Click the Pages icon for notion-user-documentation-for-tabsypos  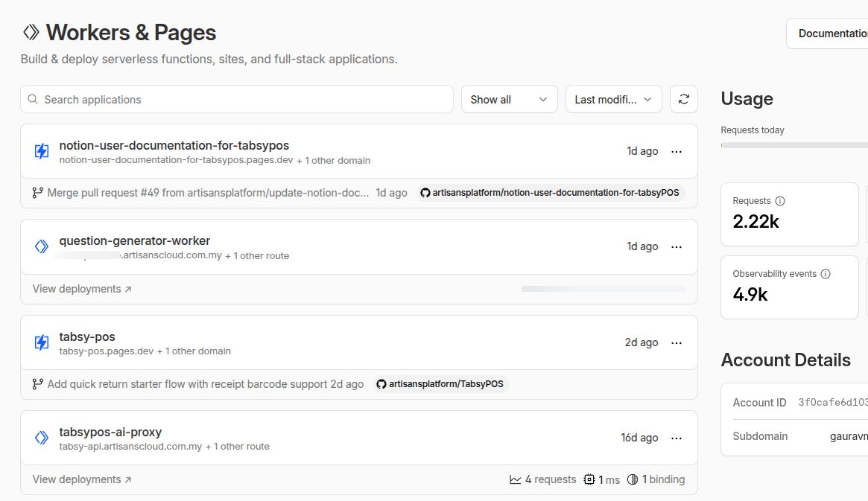(x=42, y=151)
